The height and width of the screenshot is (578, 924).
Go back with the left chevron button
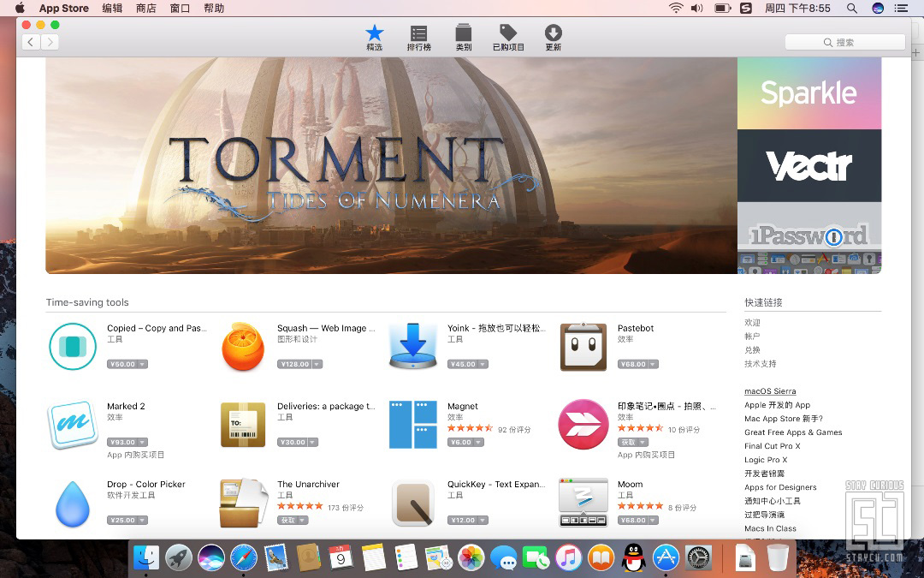[x=31, y=42]
